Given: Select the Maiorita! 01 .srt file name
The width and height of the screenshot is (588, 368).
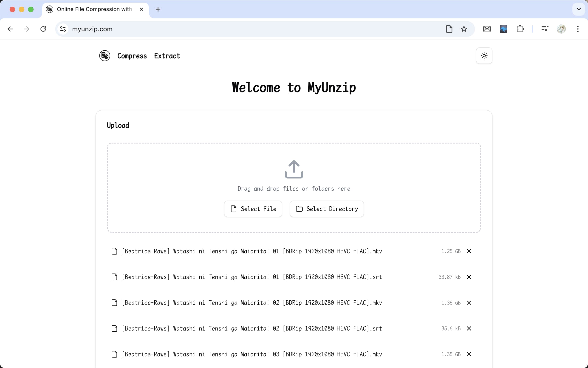Looking at the screenshot, I should click(x=252, y=277).
